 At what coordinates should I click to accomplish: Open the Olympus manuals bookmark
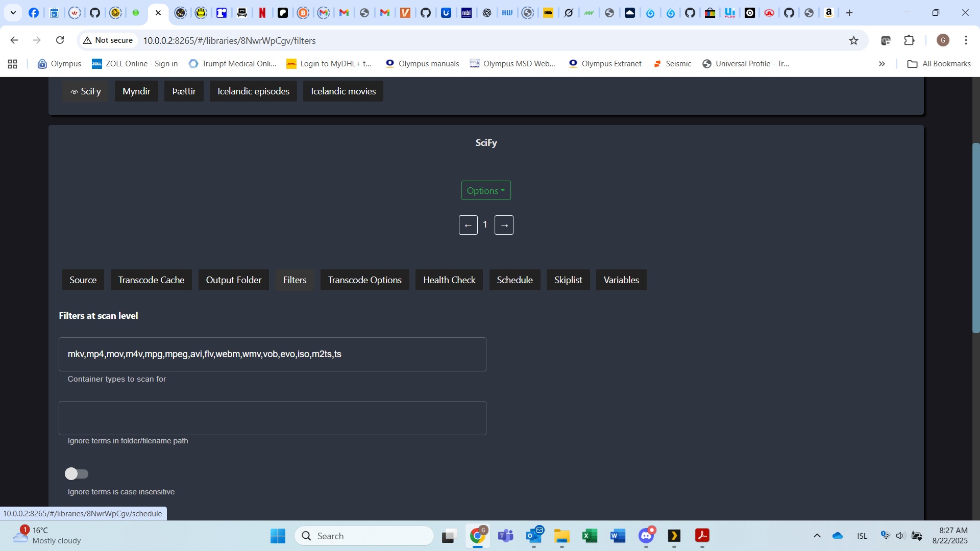pos(422,64)
